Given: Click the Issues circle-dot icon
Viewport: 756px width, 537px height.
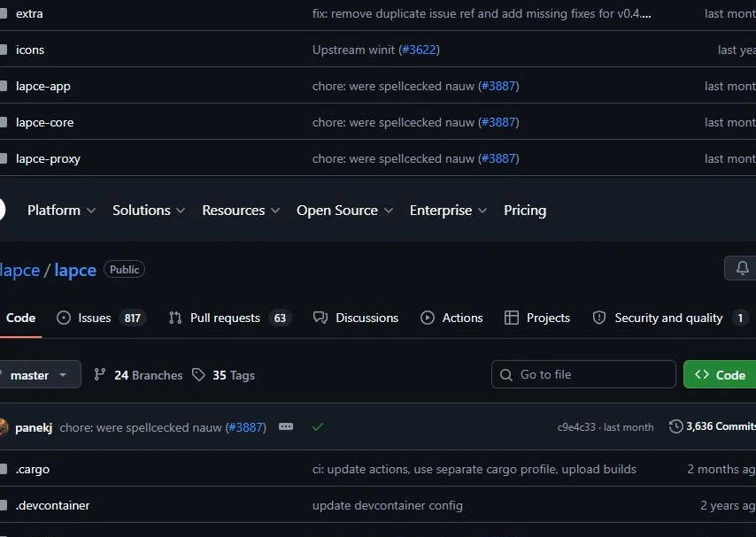Looking at the screenshot, I should [x=64, y=318].
